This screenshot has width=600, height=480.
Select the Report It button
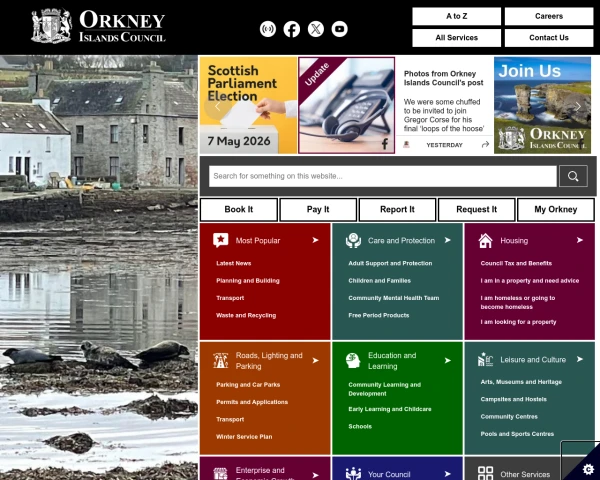tap(397, 209)
